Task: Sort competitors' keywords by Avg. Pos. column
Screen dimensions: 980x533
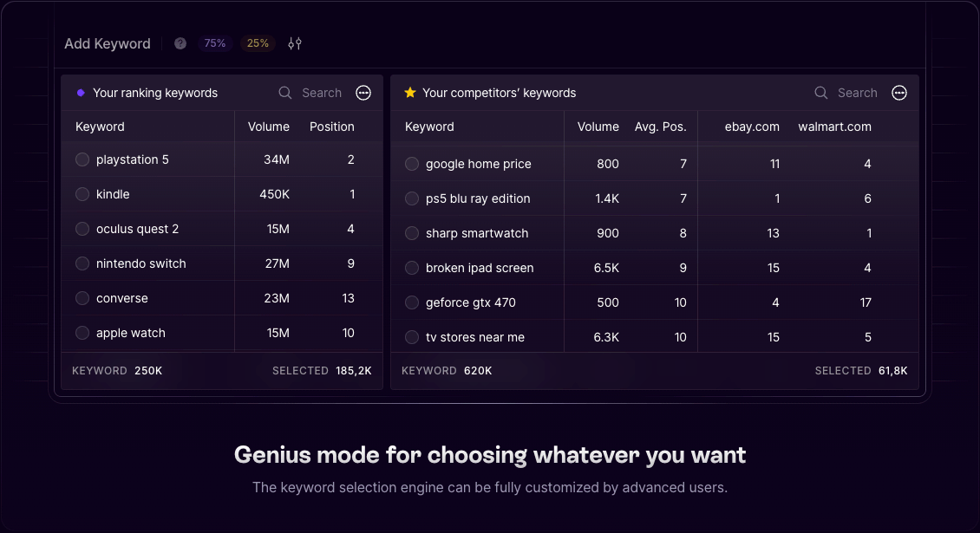Action: pyautogui.click(x=660, y=127)
